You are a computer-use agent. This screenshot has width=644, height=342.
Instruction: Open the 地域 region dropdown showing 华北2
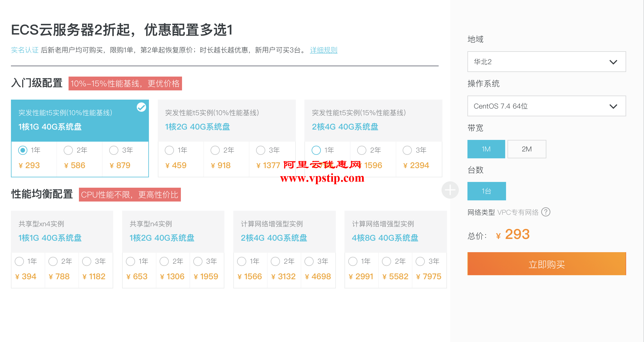pos(547,62)
